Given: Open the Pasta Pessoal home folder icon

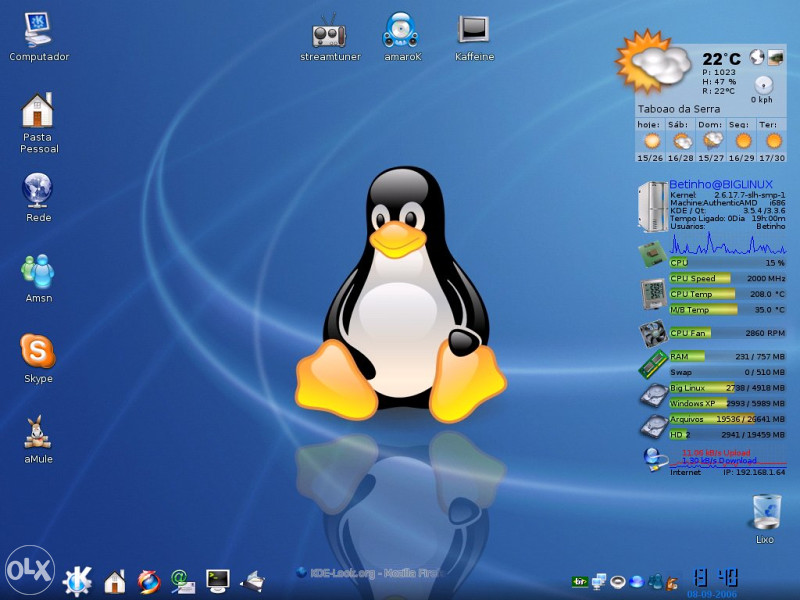Looking at the screenshot, I should (x=38, y=122).
